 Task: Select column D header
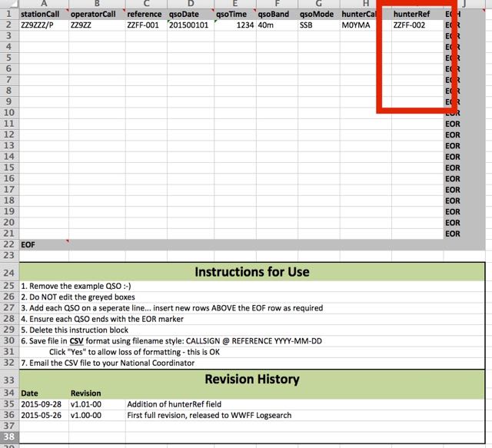(189, 4)
